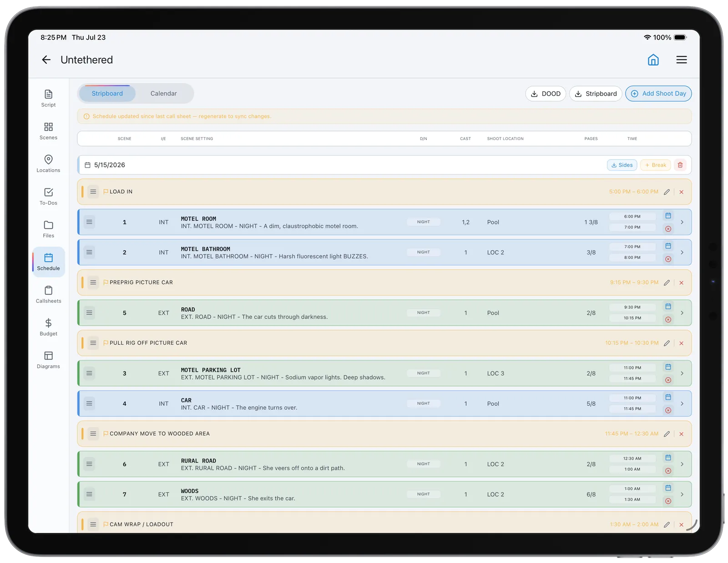The width and height of the screenshot is (728, 563).
Task: Edit the LOAD IN banner with pencil icon
Action: tap(667, 192)
